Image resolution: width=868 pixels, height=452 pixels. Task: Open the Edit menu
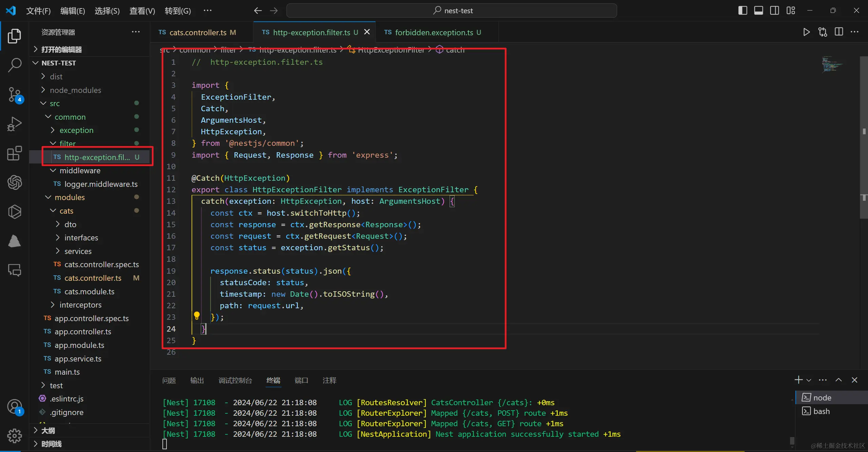coord(73,11)
